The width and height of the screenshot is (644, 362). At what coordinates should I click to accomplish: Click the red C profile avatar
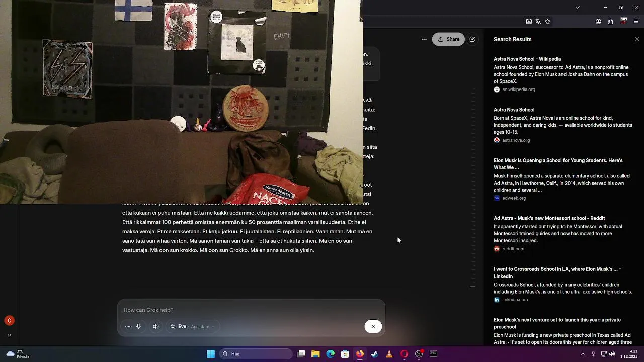click(x=9, y=320)
